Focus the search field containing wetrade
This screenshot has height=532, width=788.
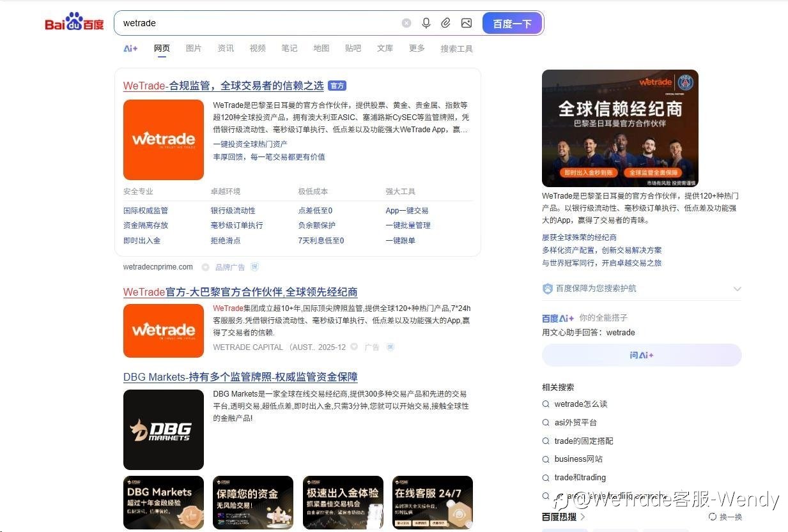(256, 23)
